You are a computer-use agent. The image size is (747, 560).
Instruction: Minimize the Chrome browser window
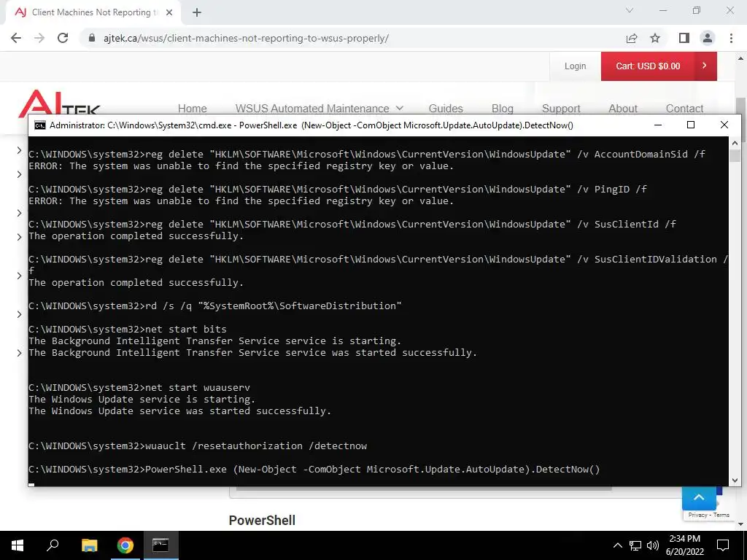click(663, 10)
